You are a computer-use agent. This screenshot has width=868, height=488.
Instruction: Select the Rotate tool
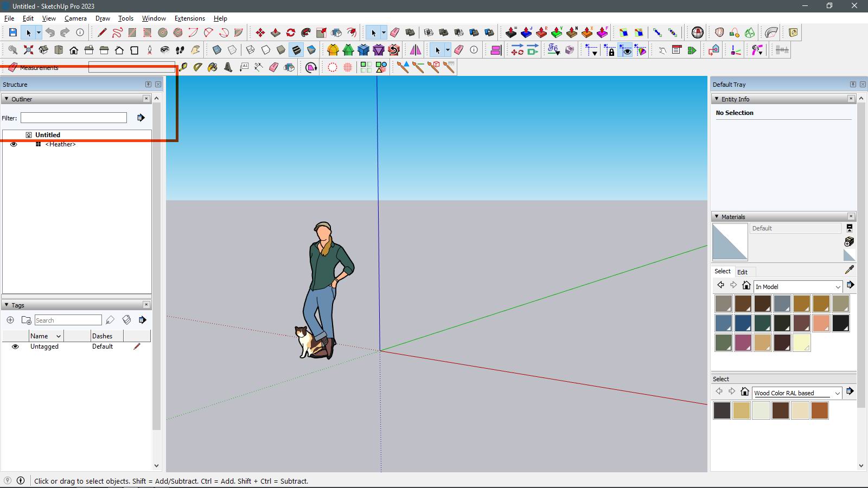tap(291, 33)
